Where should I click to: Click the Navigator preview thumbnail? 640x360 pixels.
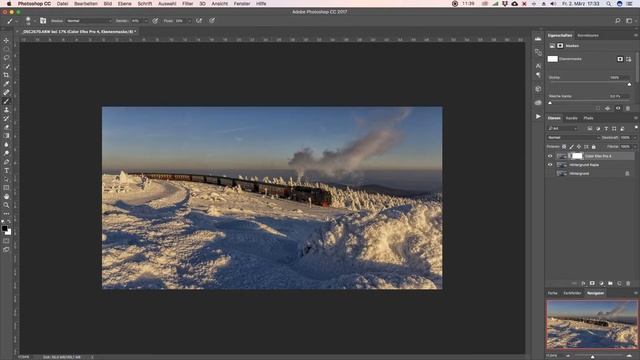pos(592,324)
